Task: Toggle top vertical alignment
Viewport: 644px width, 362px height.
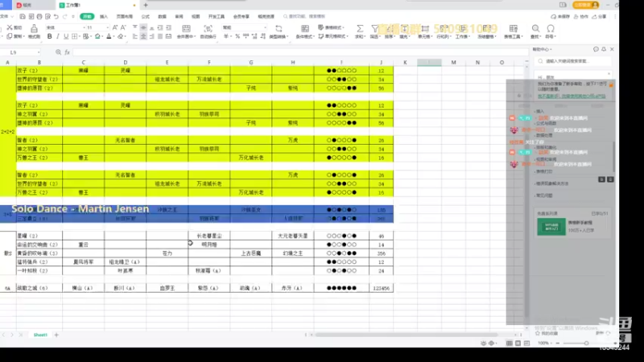Action: [134, 27]
